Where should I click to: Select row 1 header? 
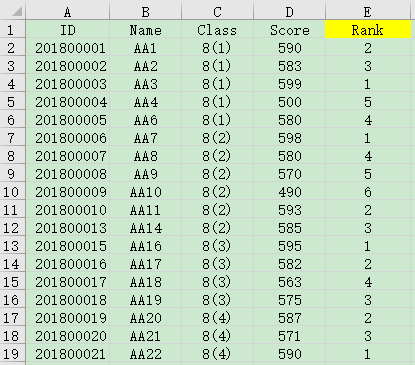pyautogui.click(x=13, y=29)
